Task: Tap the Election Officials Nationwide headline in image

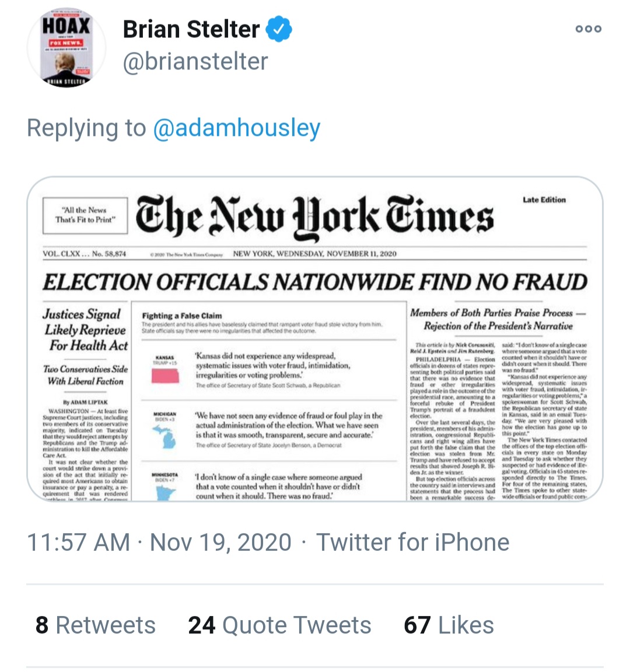Action: tap(315, 282)
